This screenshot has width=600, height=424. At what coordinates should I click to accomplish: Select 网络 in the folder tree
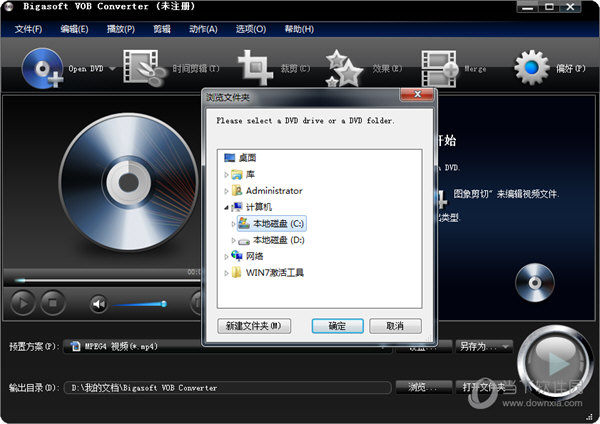(254, 256)
